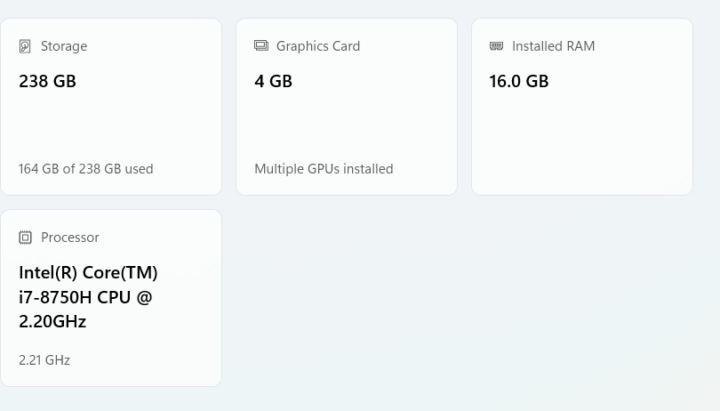Click the Graphics Card monitor icon

261,46
